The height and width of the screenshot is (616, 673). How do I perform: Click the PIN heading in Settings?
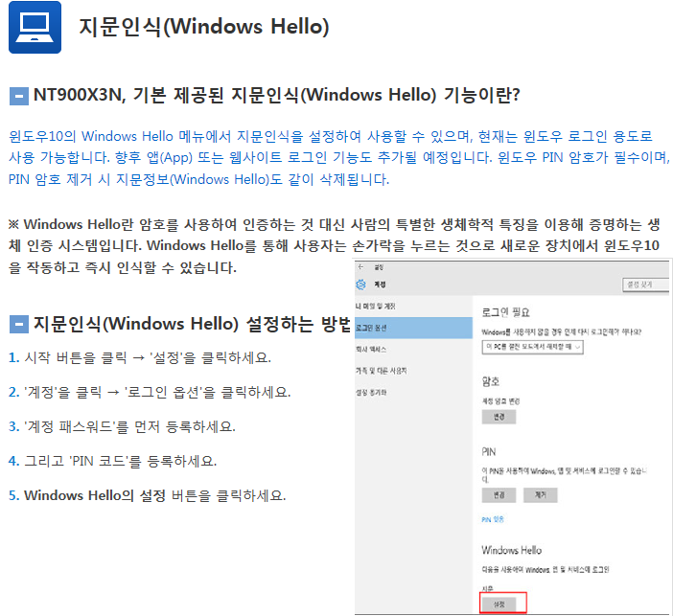click(489, 452)
